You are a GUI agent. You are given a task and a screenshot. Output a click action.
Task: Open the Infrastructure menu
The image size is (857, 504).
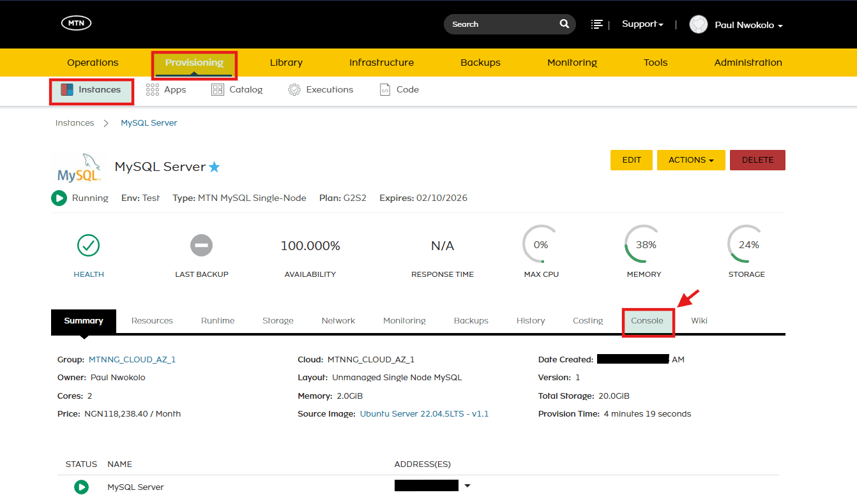point(381,63)
